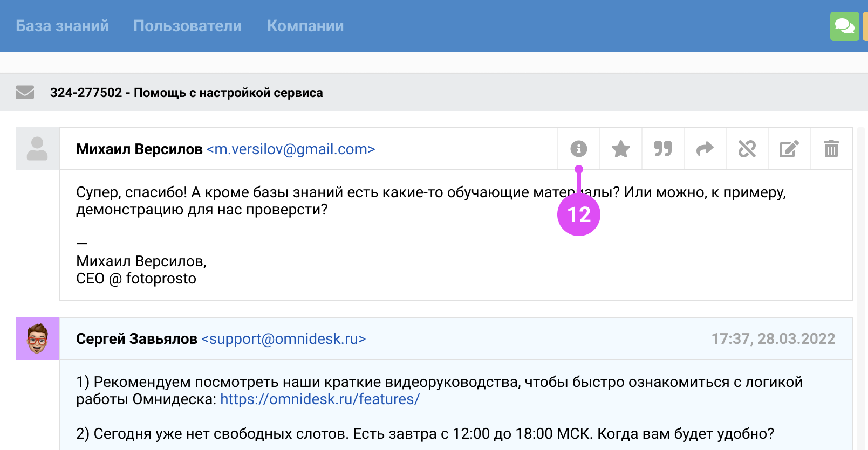Forward the message with the arrow icon

pyautogui.click(x=705, y=149)
